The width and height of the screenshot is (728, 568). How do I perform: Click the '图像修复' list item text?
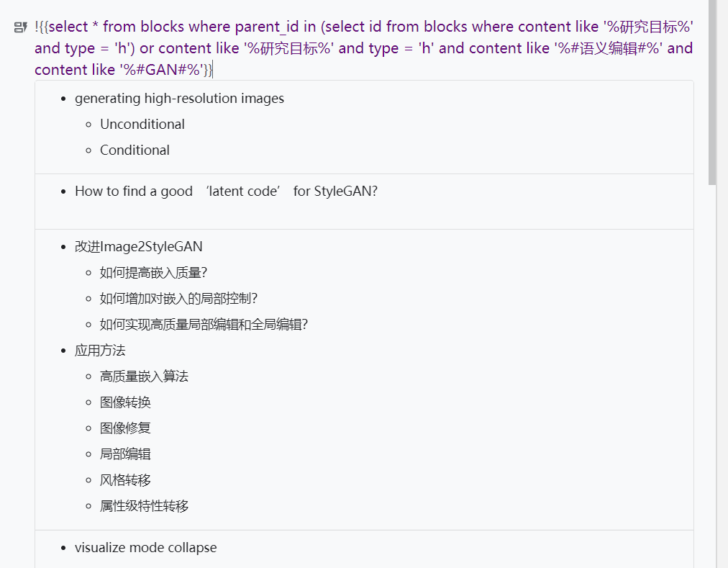[x=125, y=428]
